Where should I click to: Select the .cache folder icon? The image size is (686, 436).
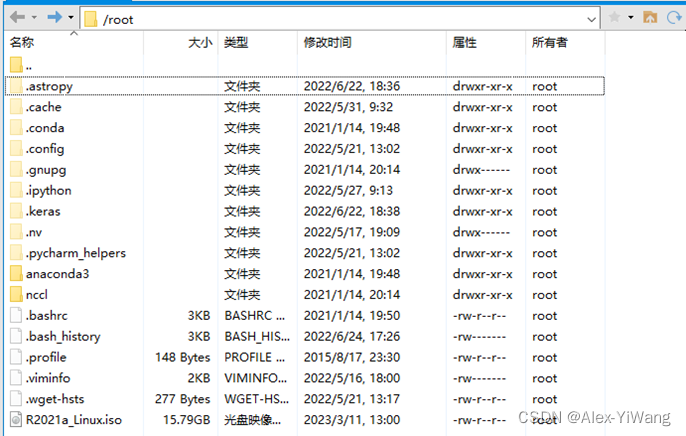pos(16,107)
